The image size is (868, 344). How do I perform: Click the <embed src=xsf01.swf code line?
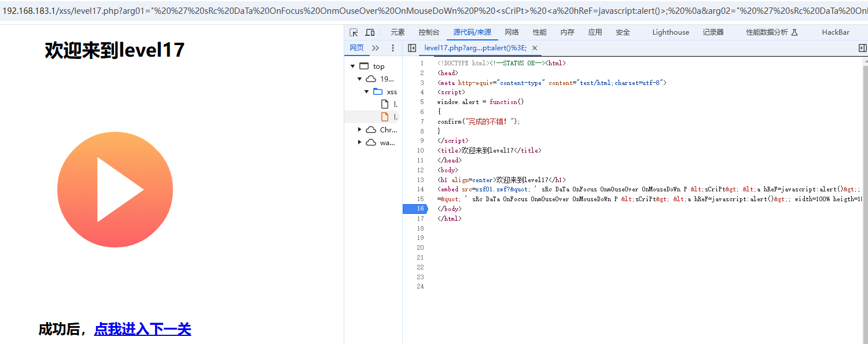pyautogui.click(x=649, y=189)
